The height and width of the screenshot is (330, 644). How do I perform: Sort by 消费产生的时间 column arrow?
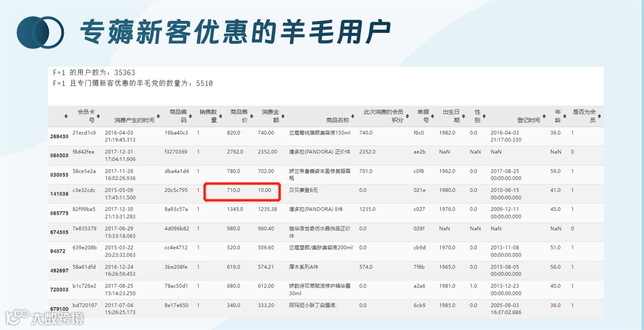pyautogui.click(x=159, y=116)
